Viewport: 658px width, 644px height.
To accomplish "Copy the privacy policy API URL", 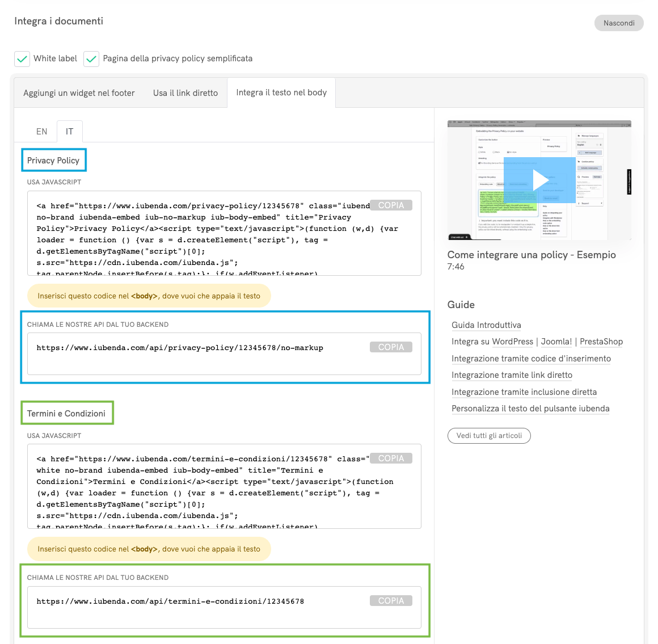I will point(391,347).
